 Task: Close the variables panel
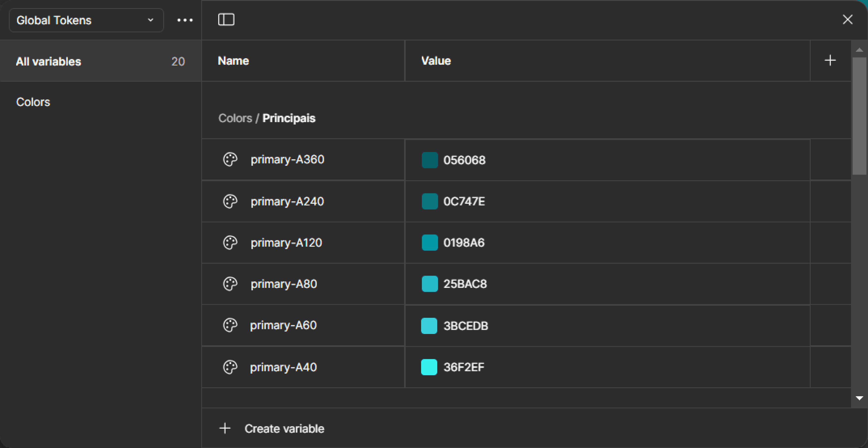point(847,20)
